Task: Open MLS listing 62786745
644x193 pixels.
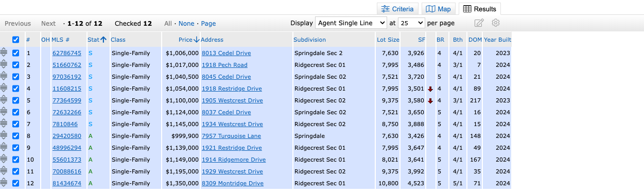Action: pos(67,53)
